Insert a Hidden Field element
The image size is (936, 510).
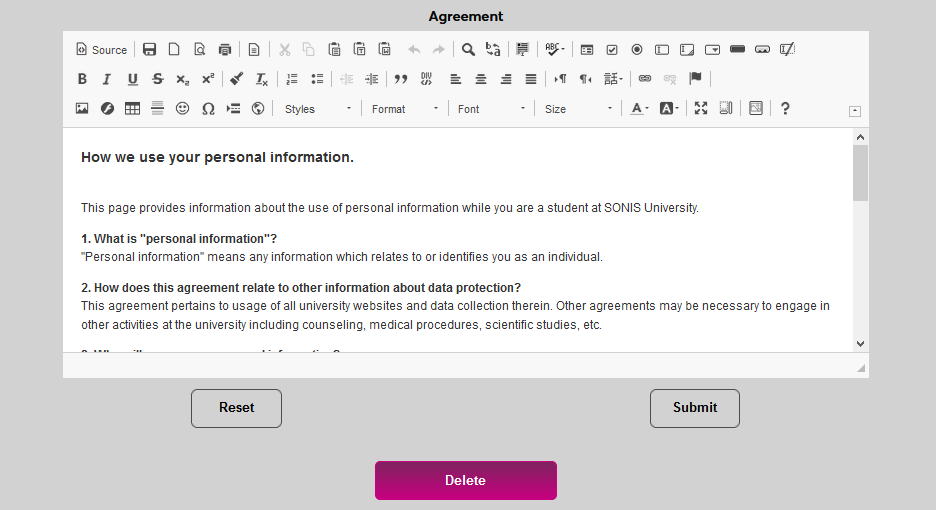tap(787, 50)
